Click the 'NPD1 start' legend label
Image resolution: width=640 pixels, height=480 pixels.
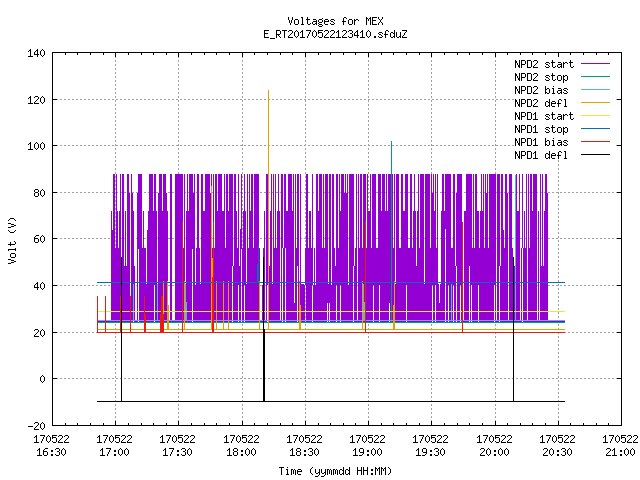pos(544,116)
